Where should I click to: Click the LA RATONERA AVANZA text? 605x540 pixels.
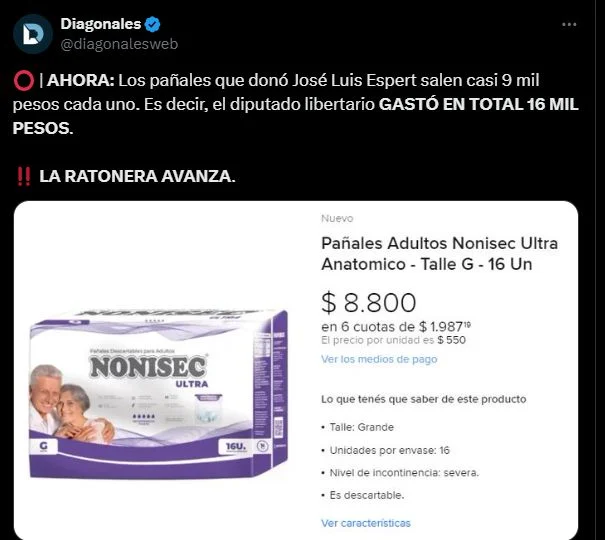pos(137,176)
